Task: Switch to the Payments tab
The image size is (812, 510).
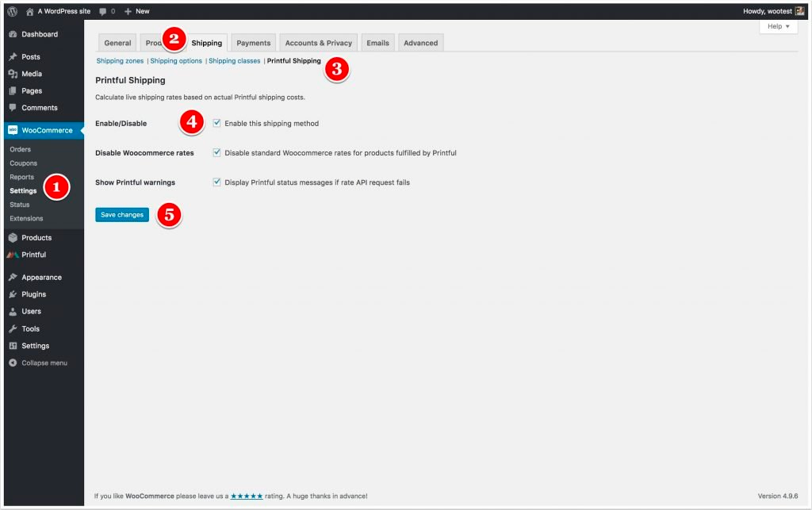Action: [253, 43]
